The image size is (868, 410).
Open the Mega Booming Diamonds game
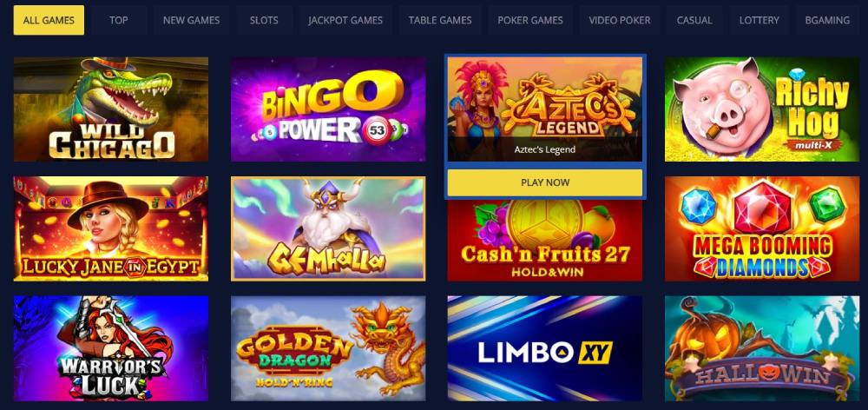point(762,228)
